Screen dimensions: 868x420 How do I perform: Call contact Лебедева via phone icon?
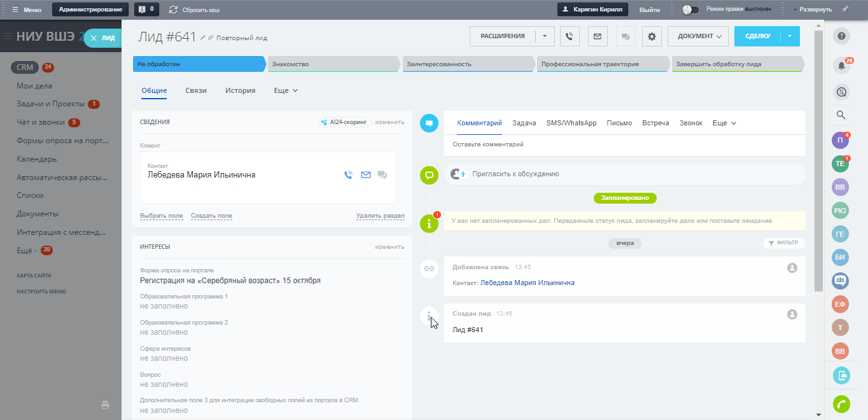(348, 175)
